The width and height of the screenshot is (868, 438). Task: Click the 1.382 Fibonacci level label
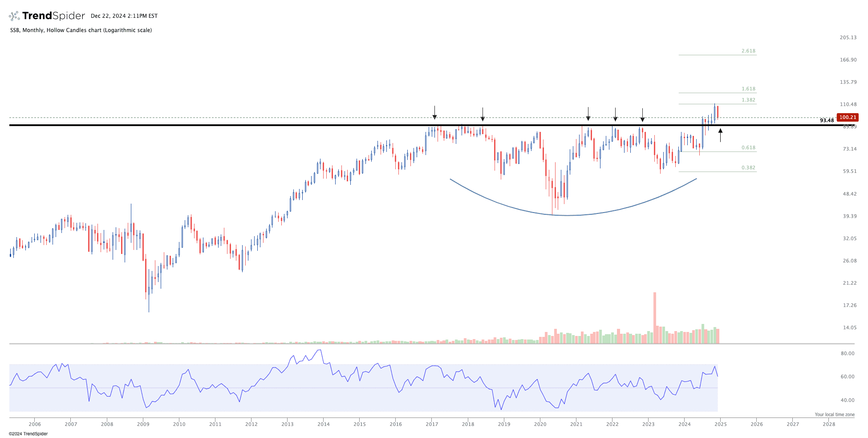pyautogui.click(x=748, y=100)
